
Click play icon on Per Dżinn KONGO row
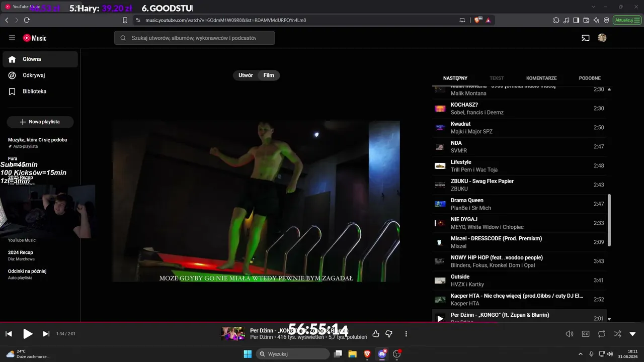440,318
